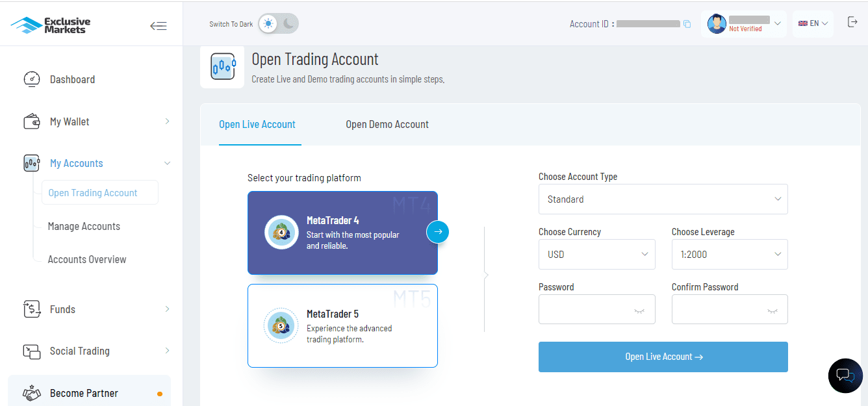Expand the Funds submenu chevron
Screen dimensions: 868x406
pyautogui.click(x=167, y=309)
